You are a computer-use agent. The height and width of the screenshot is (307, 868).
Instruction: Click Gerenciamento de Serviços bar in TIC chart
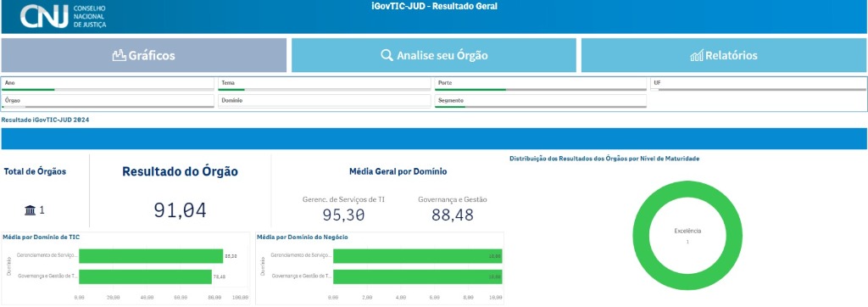pyautogui.click(x=151, y=256)
